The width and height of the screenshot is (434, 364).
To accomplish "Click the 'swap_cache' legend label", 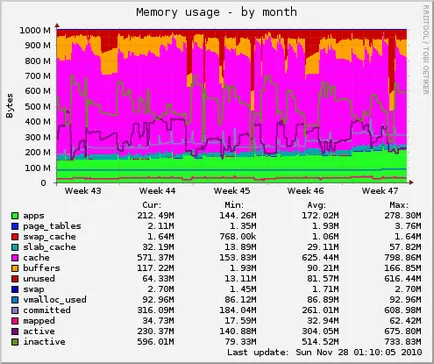I will tap(49, 237).
